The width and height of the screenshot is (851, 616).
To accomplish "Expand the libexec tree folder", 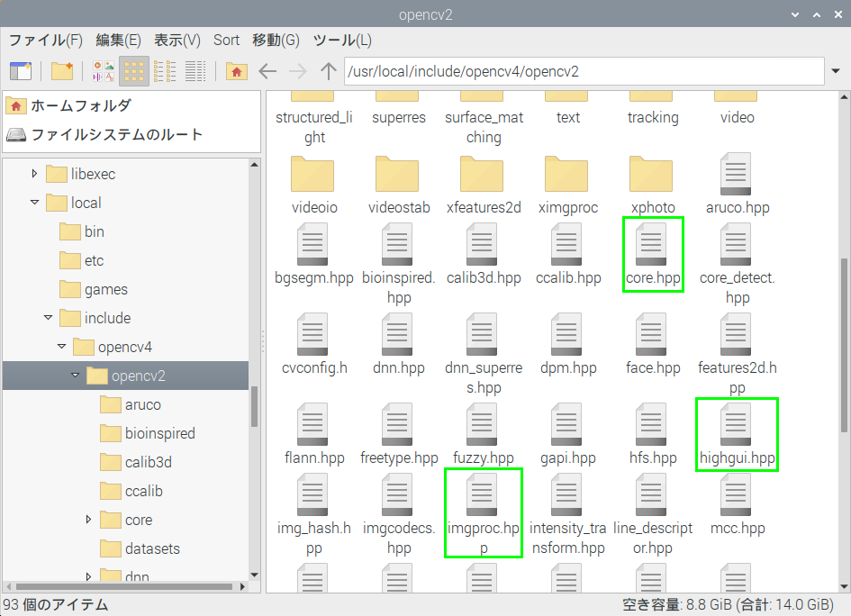I will click(34, 174).
